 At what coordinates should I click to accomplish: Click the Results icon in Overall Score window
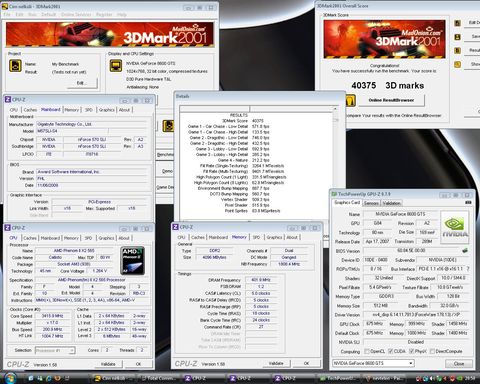[458, 50]
